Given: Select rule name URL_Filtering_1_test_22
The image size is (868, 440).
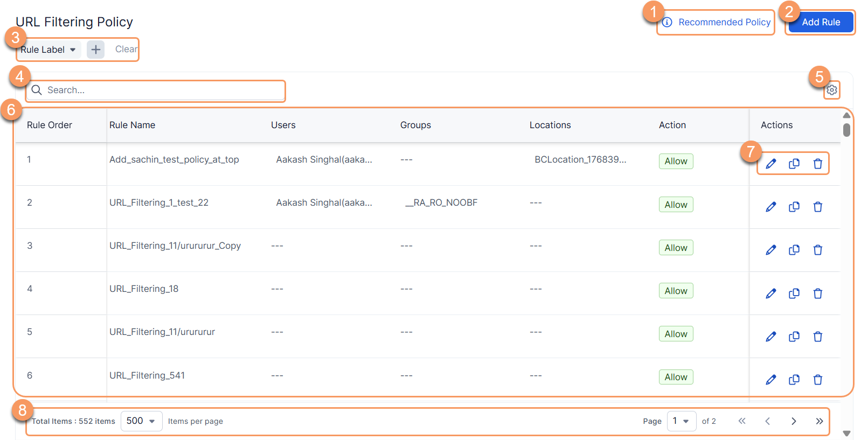Looking at the screenshot, I should tap(159, 202).
